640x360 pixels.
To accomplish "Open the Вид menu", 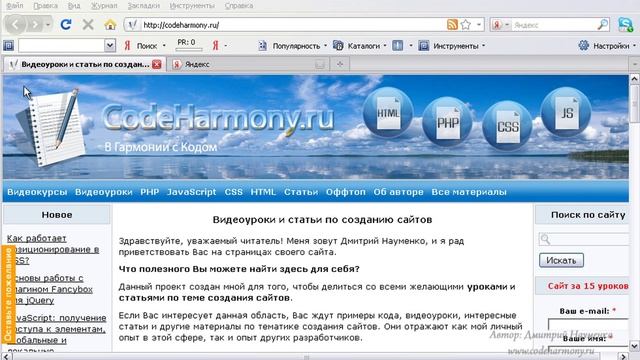I will [x=74, y=6].
